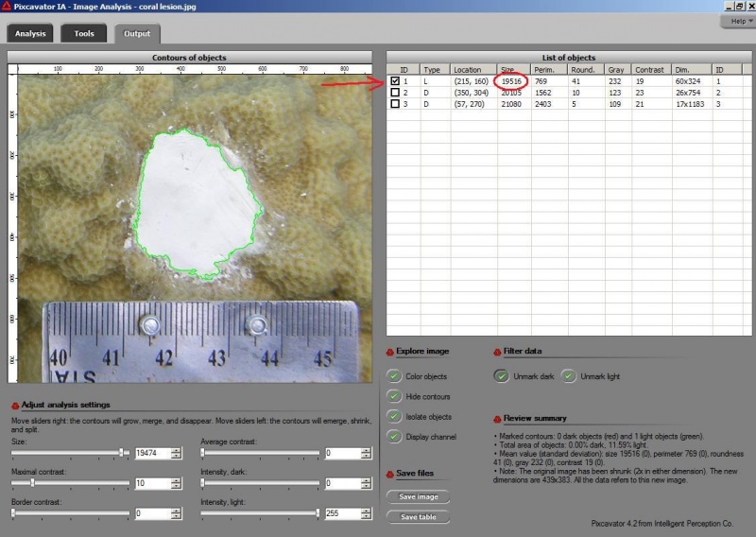Viewport: 756px width, 537px height.
Task: Select gray value cell 123
Action: pos(615,92)
